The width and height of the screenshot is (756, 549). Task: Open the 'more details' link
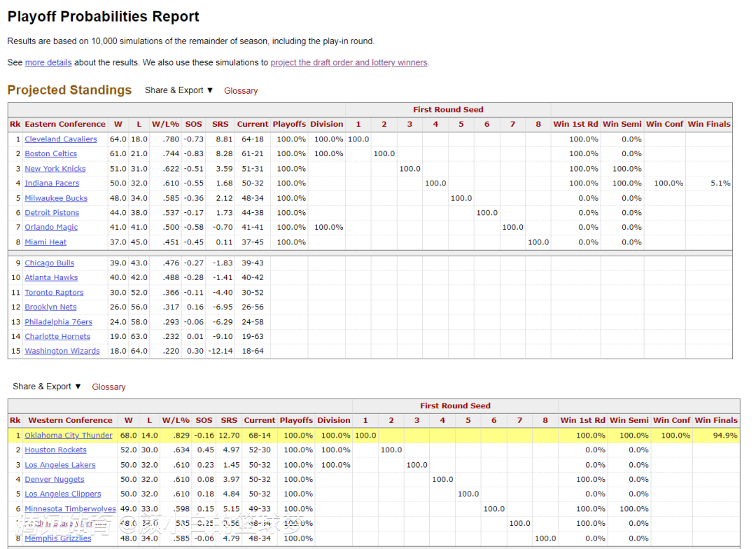point(48,62)
